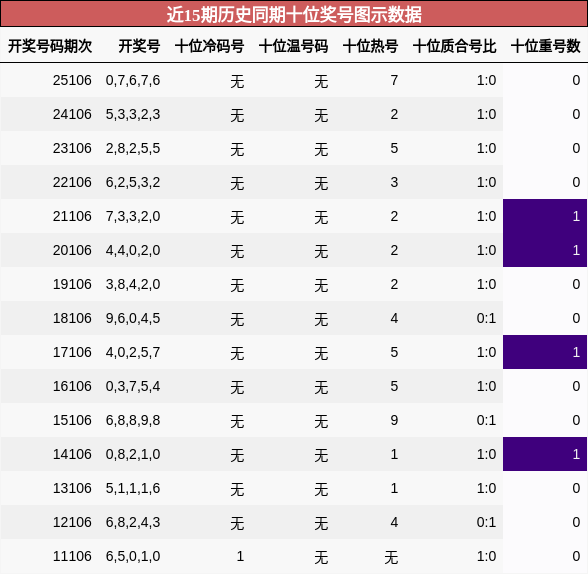
Task: Click purple repeat-count cell in row 20106
Action: 545,250
